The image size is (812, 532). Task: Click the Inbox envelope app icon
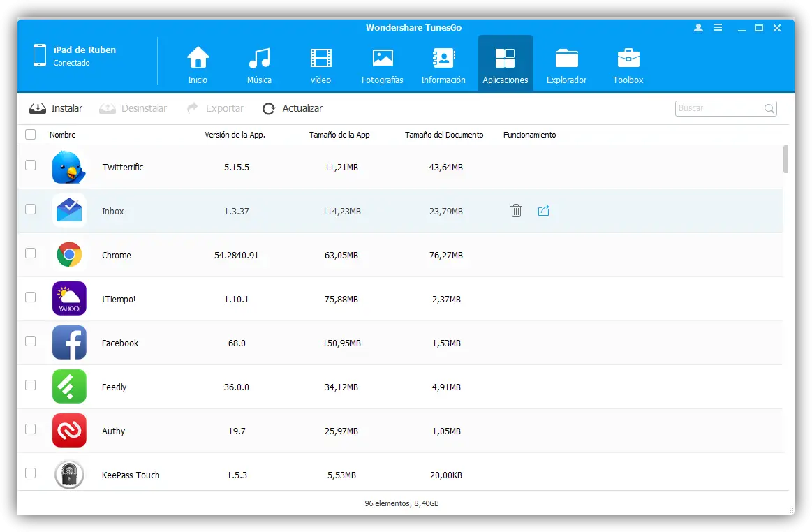pyautogui.click(x=69, y=211)
